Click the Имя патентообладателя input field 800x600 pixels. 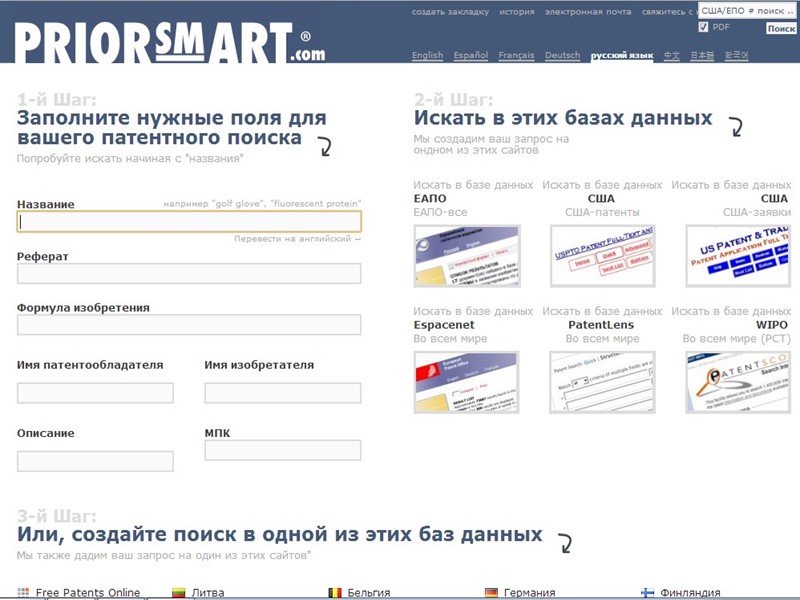click(95, 393)
